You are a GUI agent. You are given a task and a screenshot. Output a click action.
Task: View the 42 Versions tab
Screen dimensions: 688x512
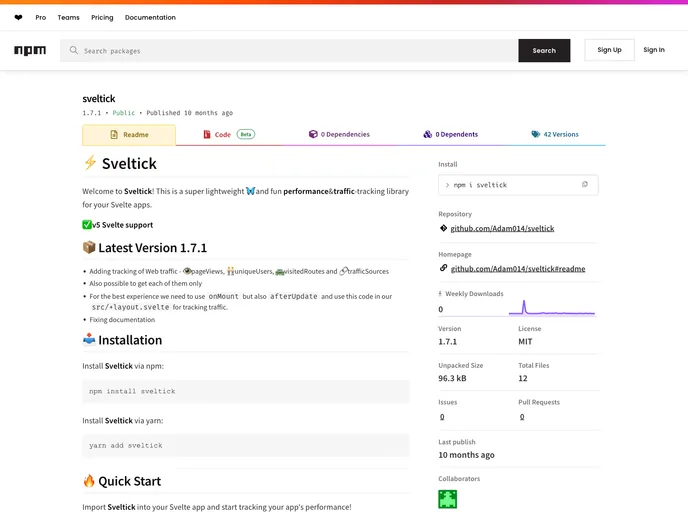click(x=555, y=134)
